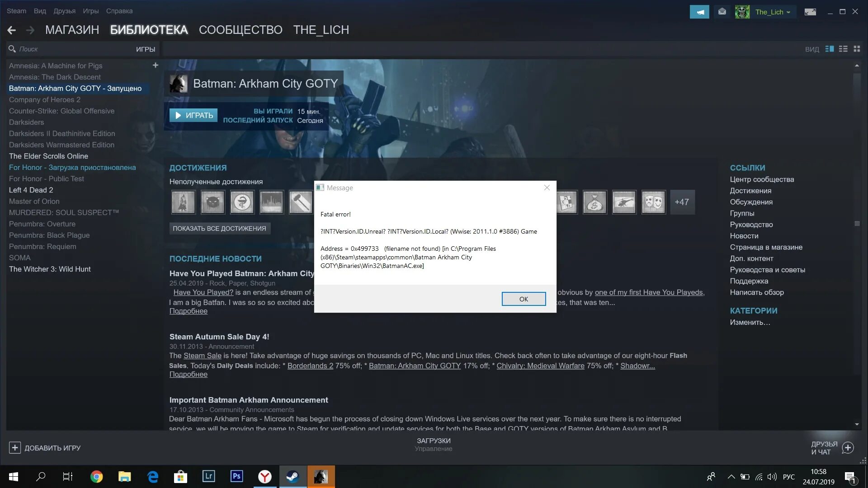Click ИГРАТЬ to launch Batman Arkham City
Image resolution: width=868 pixels, height=488 pixels.
[x=193, y=114]
